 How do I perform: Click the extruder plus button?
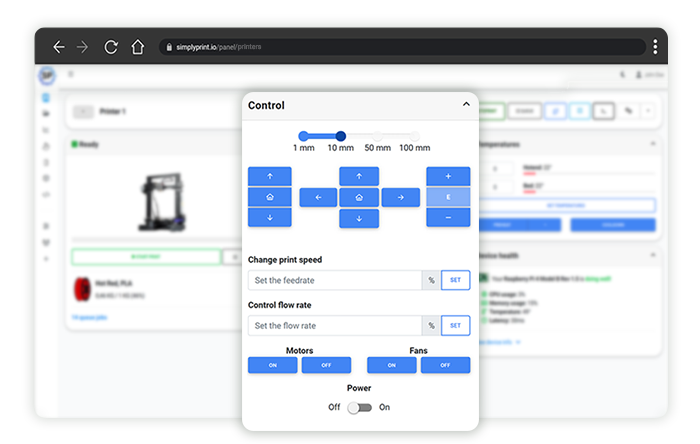448,176
